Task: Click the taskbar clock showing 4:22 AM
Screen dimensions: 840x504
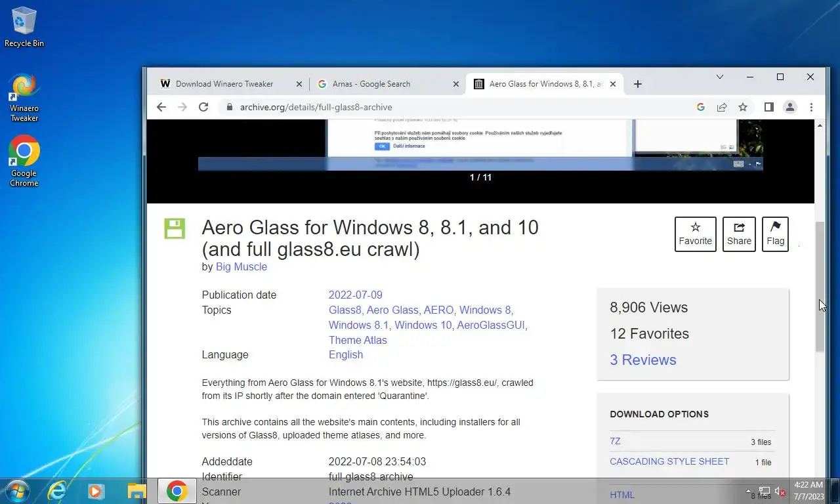Action: [808, 491]
